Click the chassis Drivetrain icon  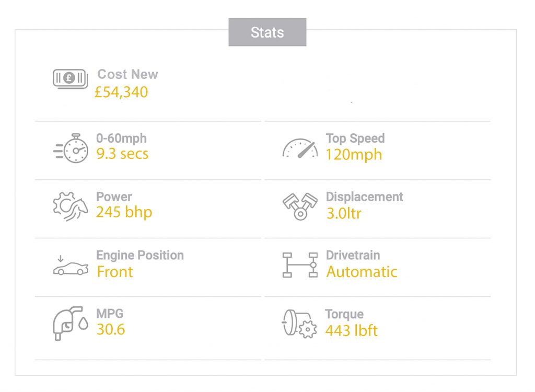click(300, 265)
